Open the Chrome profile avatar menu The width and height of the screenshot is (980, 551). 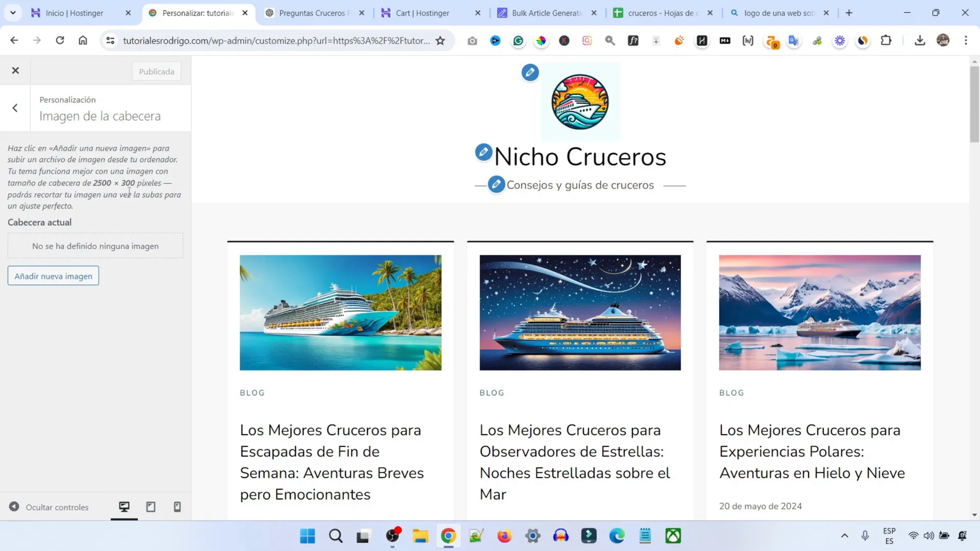coord(943,40)
